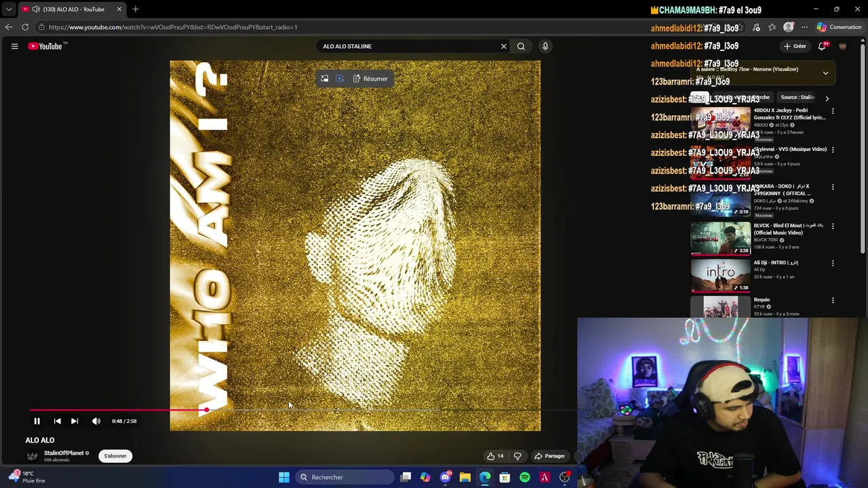Click the Ali Dji - INTRO title text
The width and height of the screenshot is (868, 488).
click(x=775, y=262)
